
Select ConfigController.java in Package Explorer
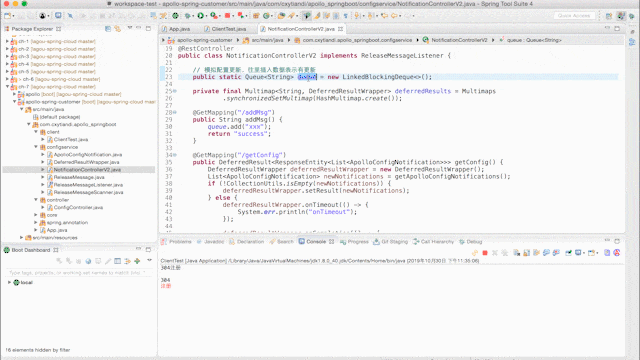tap(78, 207)
